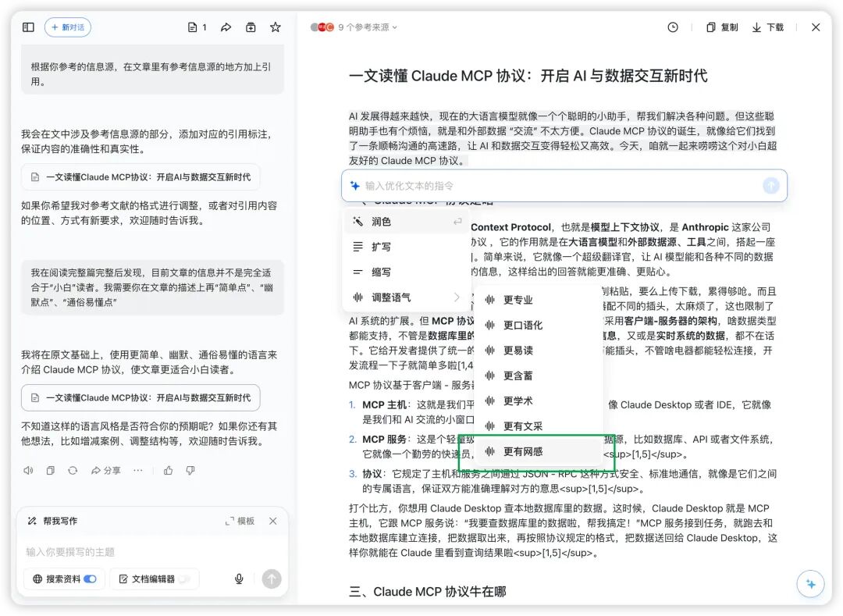Like the reply with thumbs up
Viewport: 843px width, 616px height.
coord(169,470)
